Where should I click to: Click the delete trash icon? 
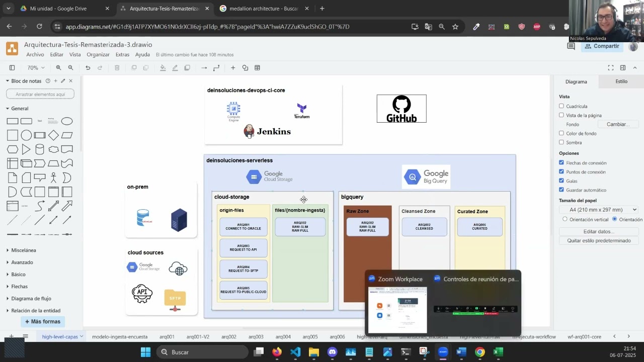117,68
